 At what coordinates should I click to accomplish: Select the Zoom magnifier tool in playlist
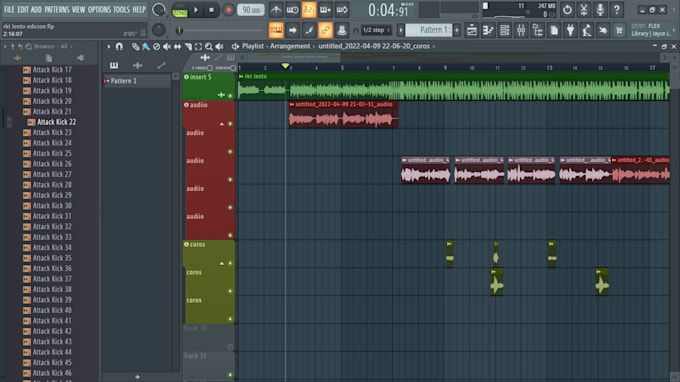tap(209, 46)
